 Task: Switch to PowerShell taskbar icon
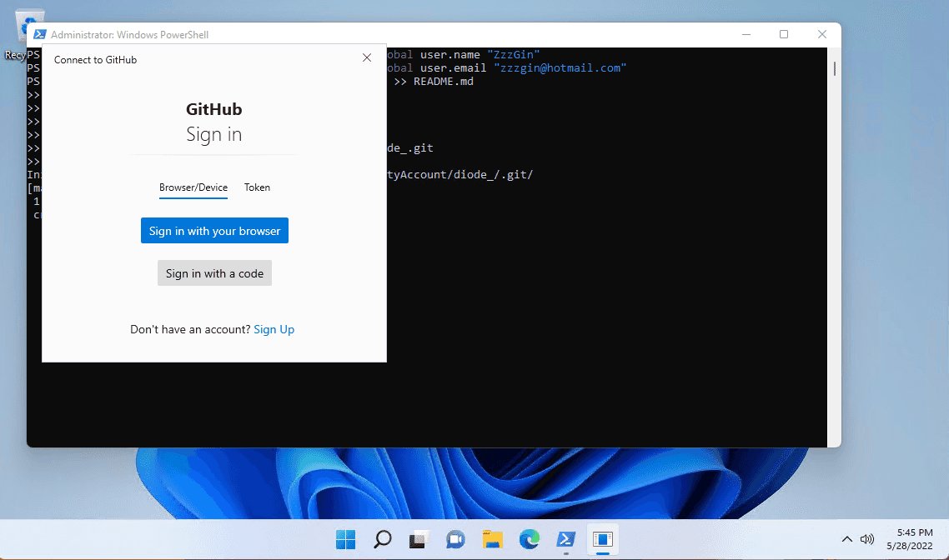click(x=566, y=539)
